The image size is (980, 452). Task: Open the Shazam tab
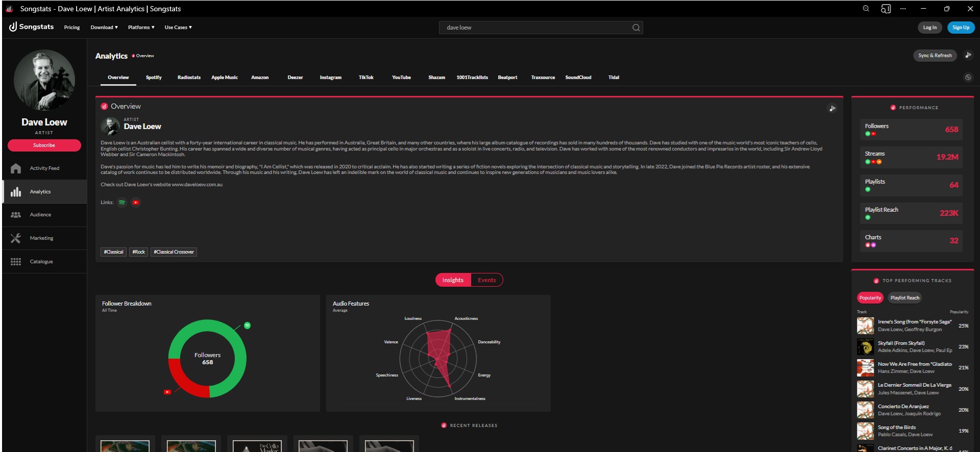point(436,78)
